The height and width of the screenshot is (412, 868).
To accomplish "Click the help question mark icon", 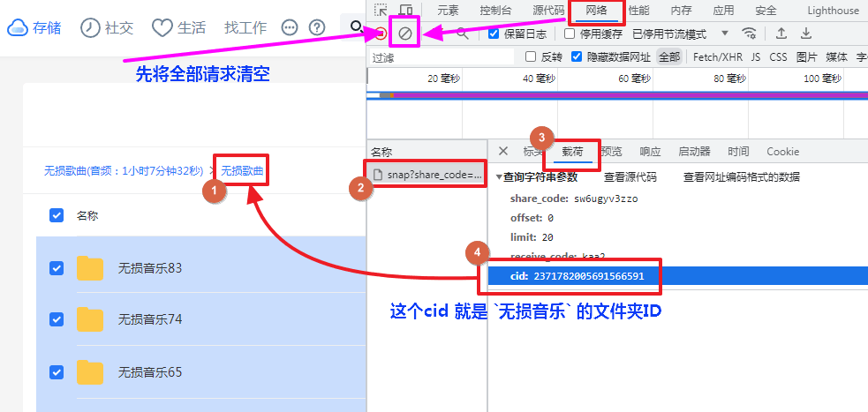I will click(317, 27).
